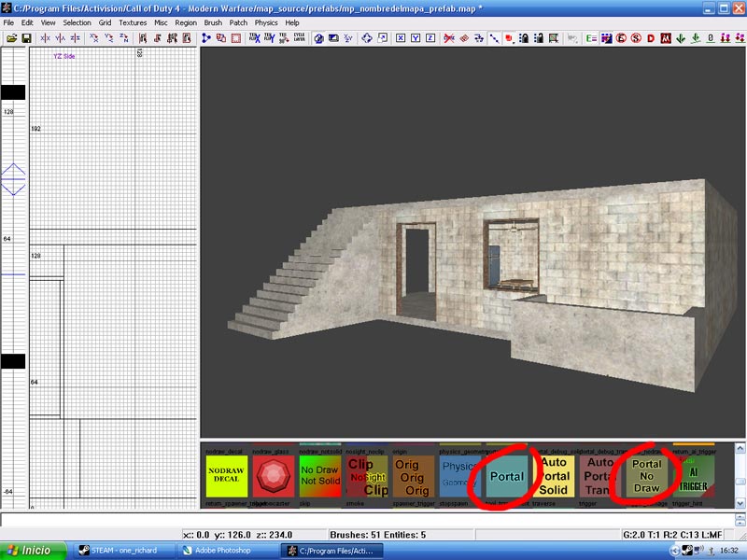The height and width of the screenshot is (560, 747).
Task: Switch to the STEAM one_richard taskbar window
Action: pyautogui.click(x=124, y=551)
